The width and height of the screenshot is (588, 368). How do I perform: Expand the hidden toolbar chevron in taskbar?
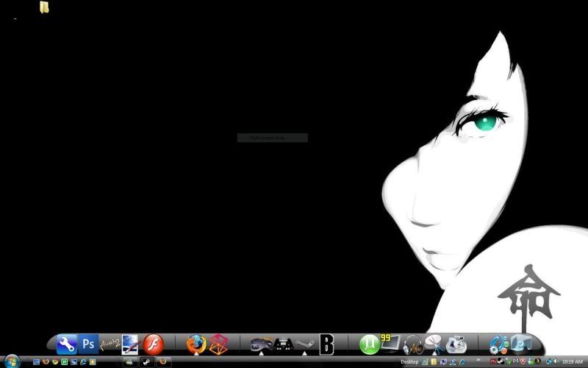click(479, 361)
